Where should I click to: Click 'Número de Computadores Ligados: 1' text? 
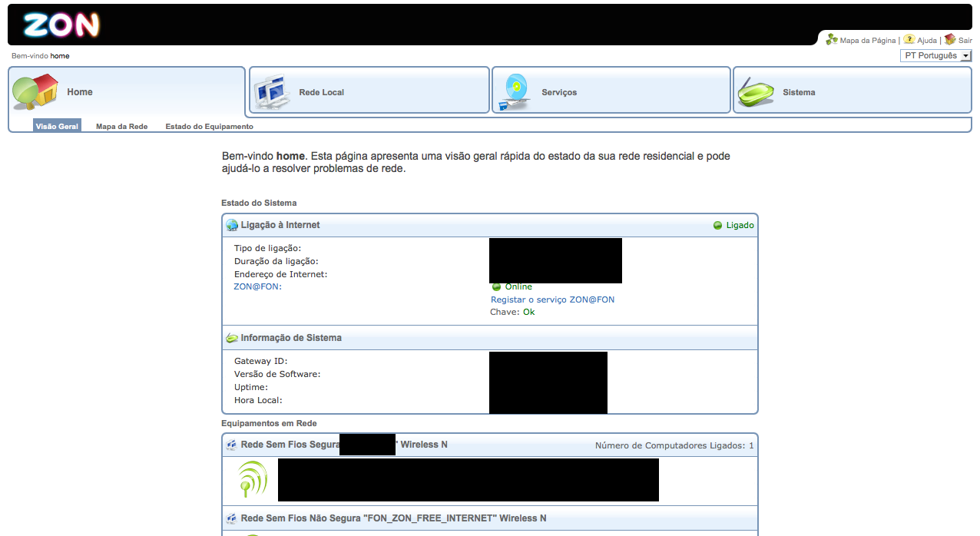coord(674,445)
